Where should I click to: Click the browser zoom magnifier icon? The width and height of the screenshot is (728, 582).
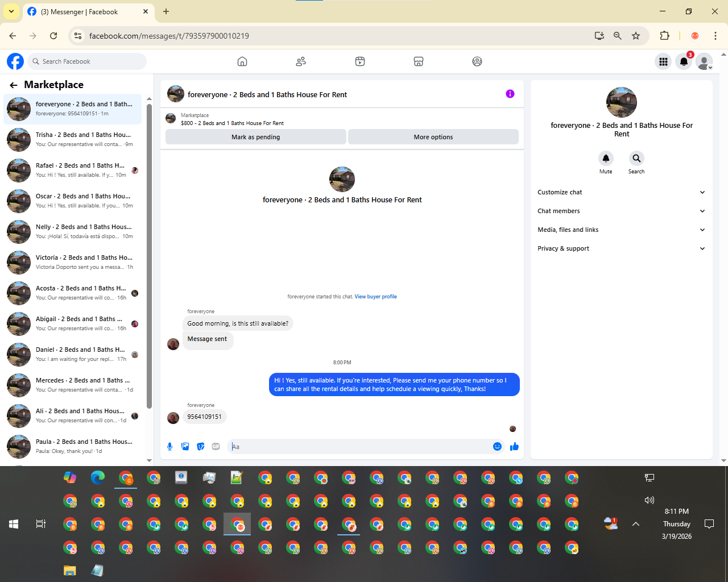coord(618,36)
